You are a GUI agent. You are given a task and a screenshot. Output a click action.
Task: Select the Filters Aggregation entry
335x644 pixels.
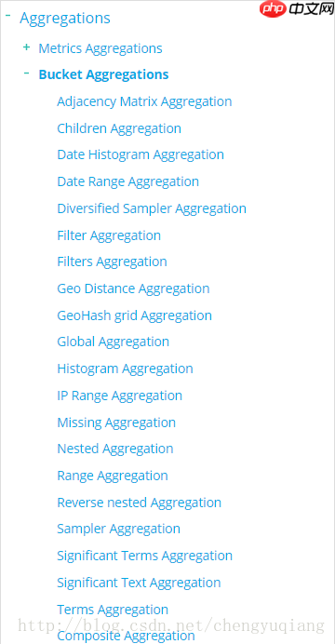(112, 262)
